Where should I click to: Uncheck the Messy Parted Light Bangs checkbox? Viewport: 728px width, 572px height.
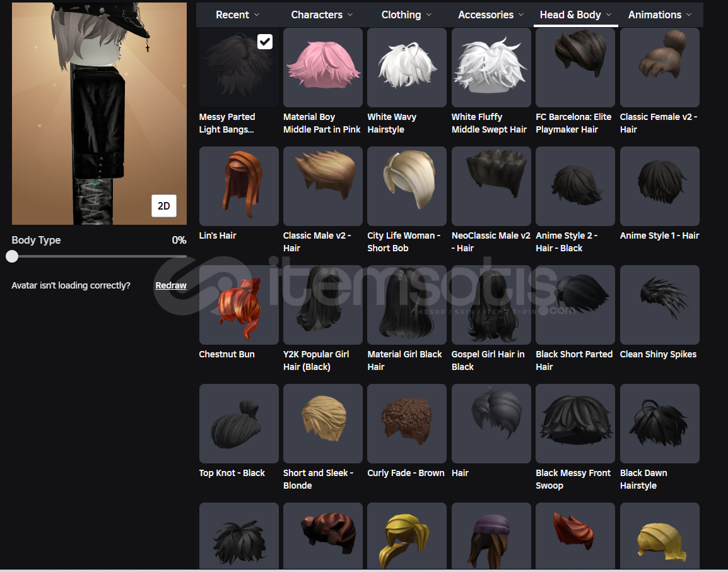[265, 42]
